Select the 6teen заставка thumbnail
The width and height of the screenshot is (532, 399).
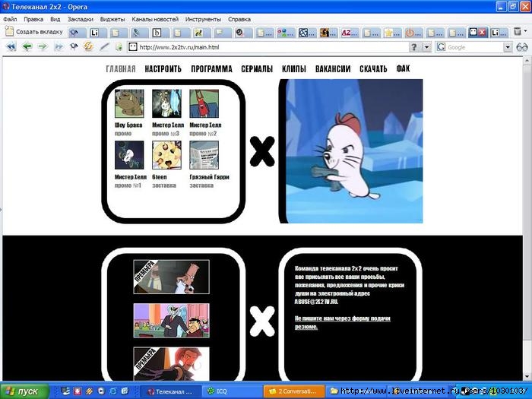(x=166, y=155)
